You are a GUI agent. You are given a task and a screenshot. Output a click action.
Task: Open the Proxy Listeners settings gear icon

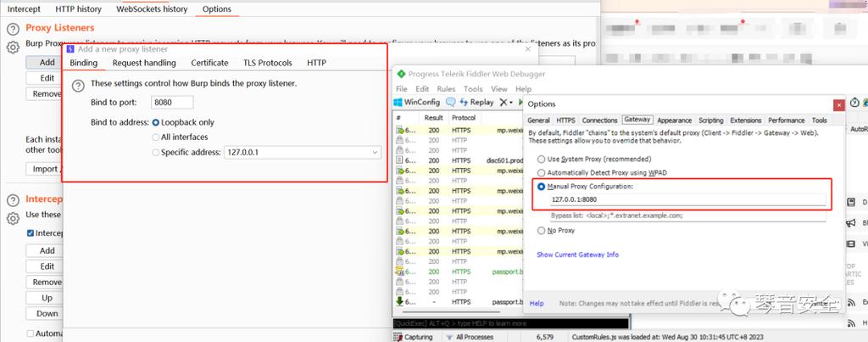click(x=13, y=48)
